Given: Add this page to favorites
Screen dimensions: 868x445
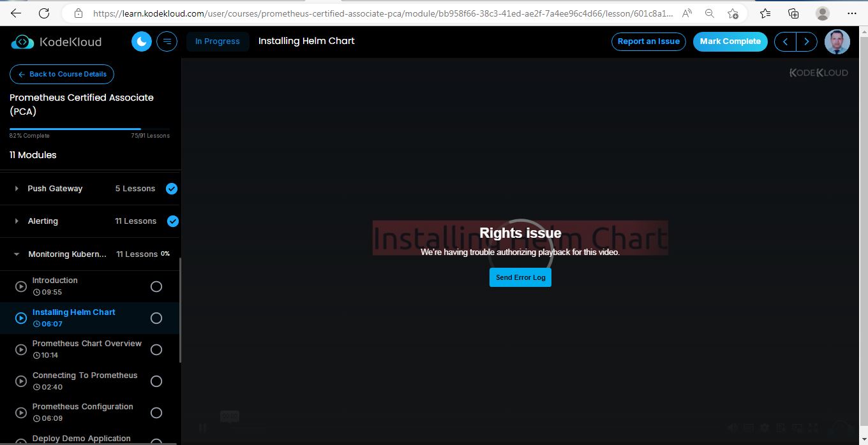Looking at the screenshot, I should (x=733, y=13).
